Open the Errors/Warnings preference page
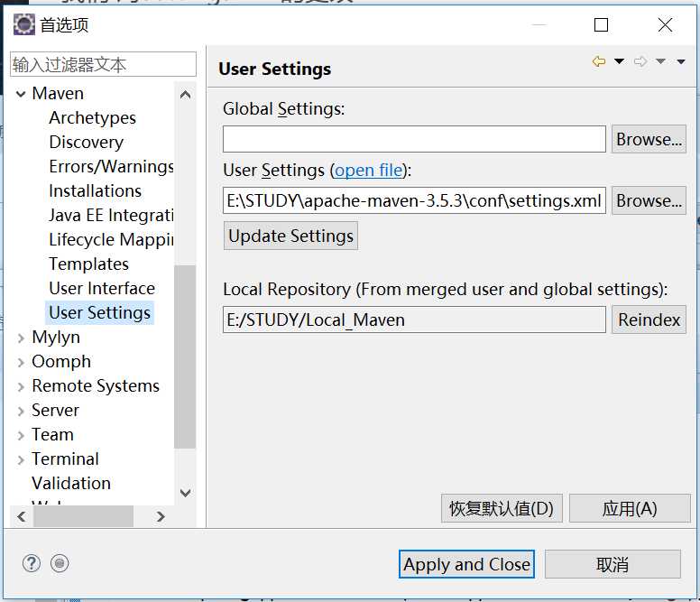 point(111,167)
